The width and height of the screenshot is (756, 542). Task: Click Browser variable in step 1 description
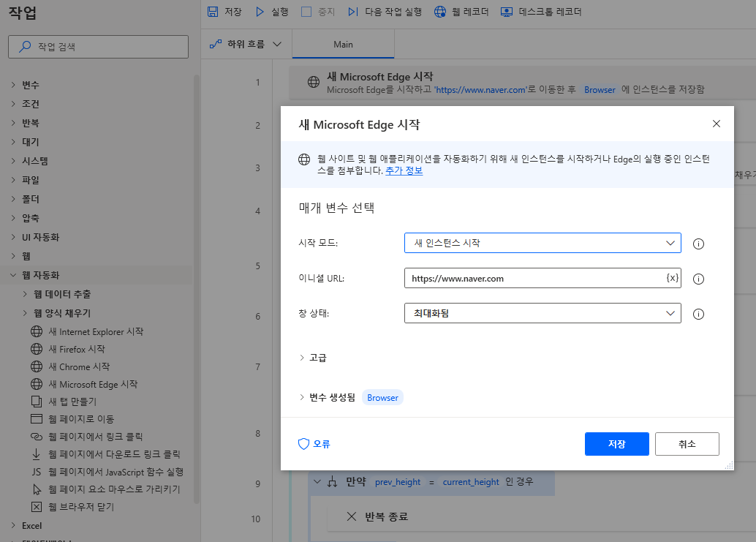click(600, 90)
